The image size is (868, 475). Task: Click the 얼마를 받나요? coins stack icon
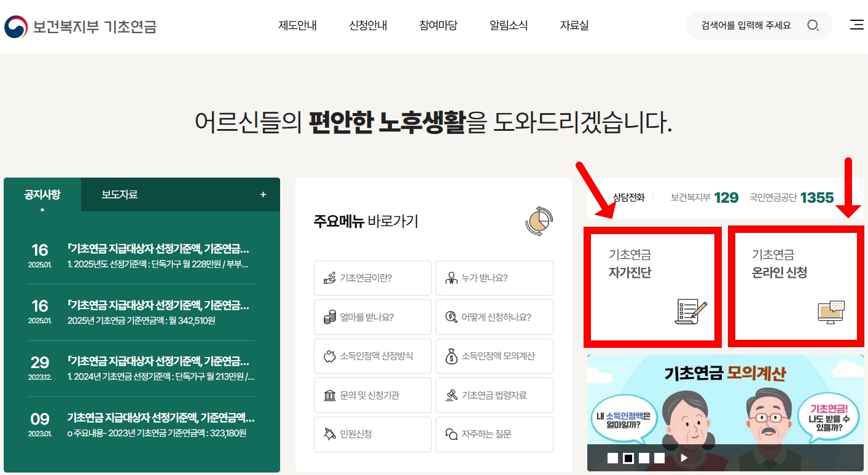329,317
